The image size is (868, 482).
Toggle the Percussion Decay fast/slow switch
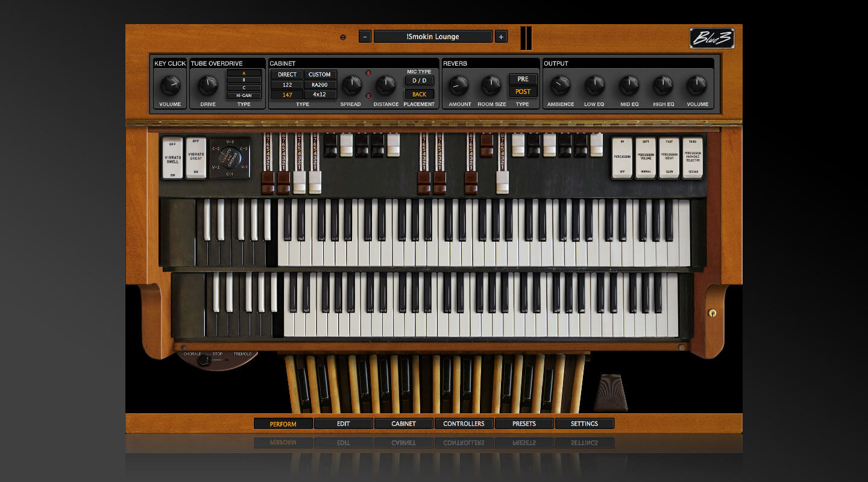[x=668, y=158]
